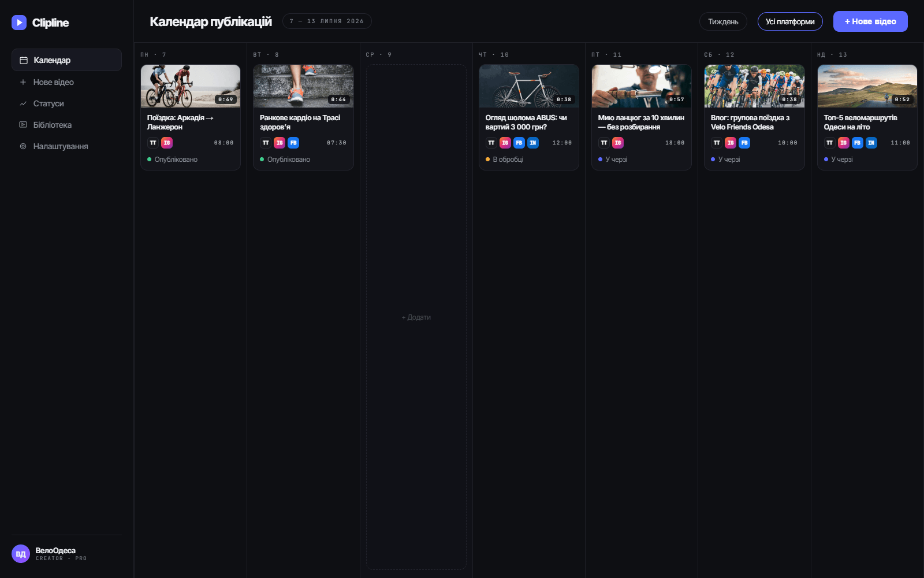
Task: Click TikTok icon on Мию ланцюг card
Action: pos(604,143)
